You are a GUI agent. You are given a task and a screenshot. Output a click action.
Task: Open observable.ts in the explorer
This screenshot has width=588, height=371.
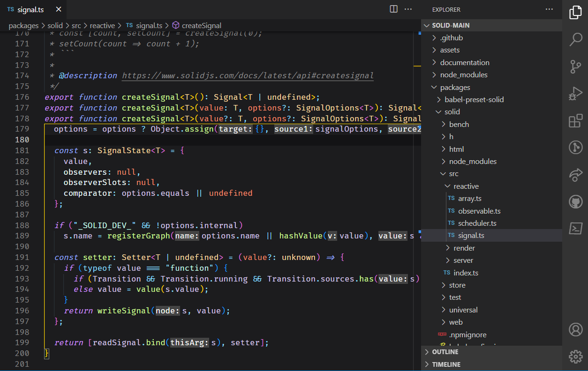click(x=491, y=211)
